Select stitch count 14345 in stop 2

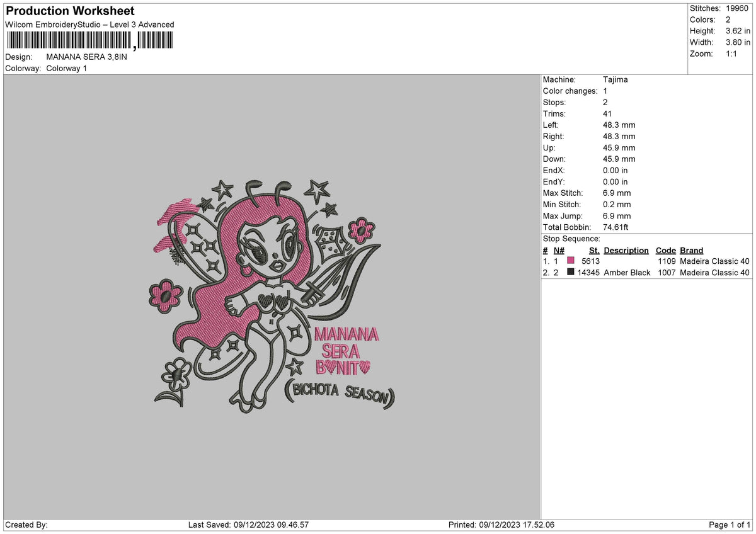point(588,272)
